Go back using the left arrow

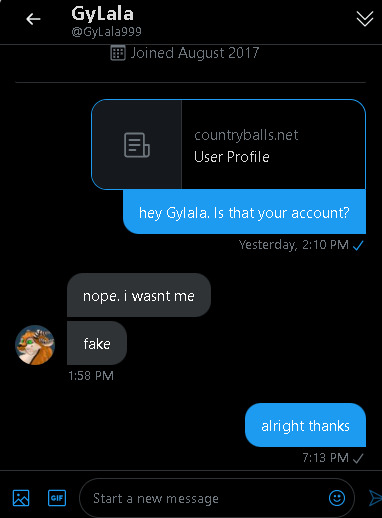point(33,19)
